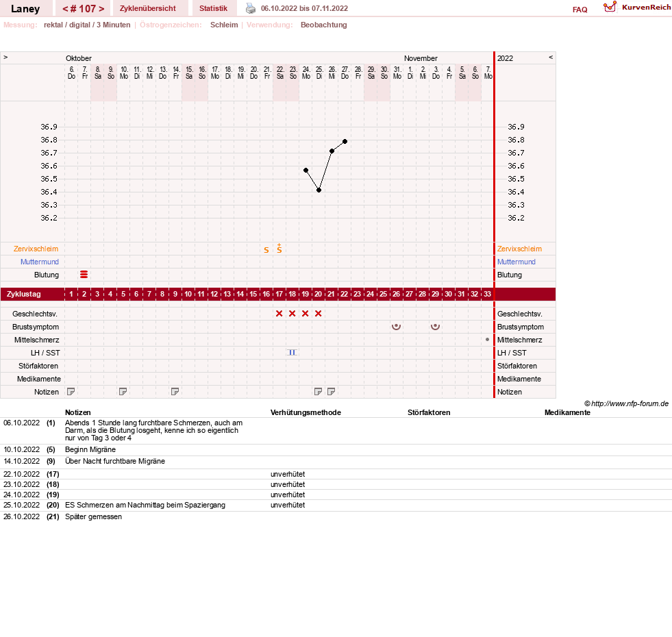
Task: Click the lowest temperature point at 36.4
Action: point(319,190)
